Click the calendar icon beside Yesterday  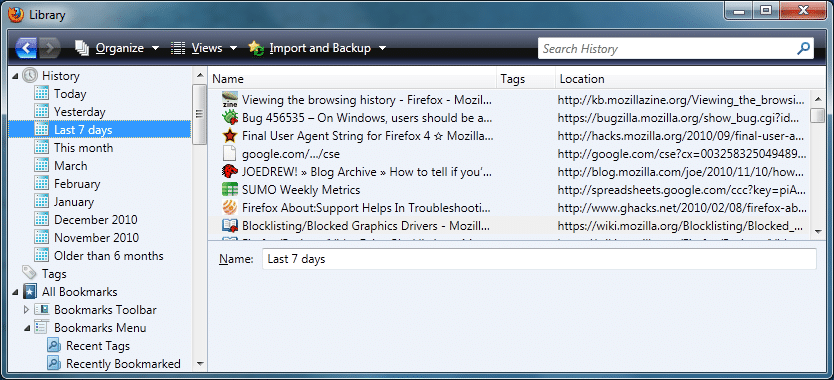click(41, 112)
